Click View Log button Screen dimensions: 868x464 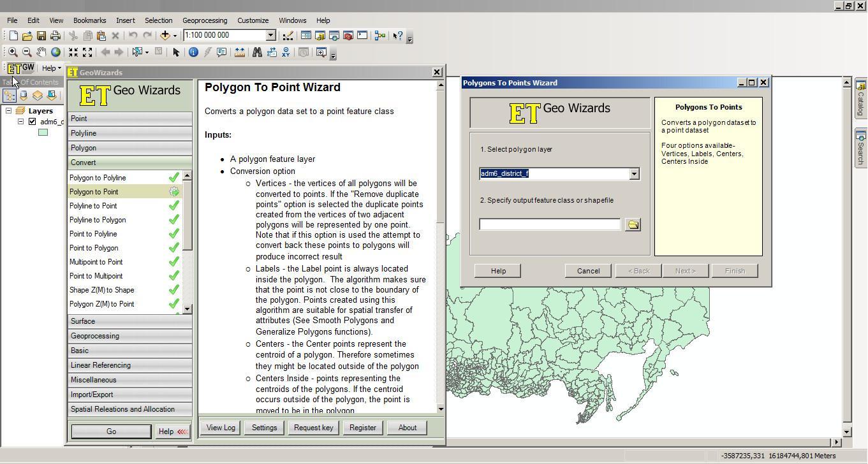pyautogui.click(x=221, y=428)
